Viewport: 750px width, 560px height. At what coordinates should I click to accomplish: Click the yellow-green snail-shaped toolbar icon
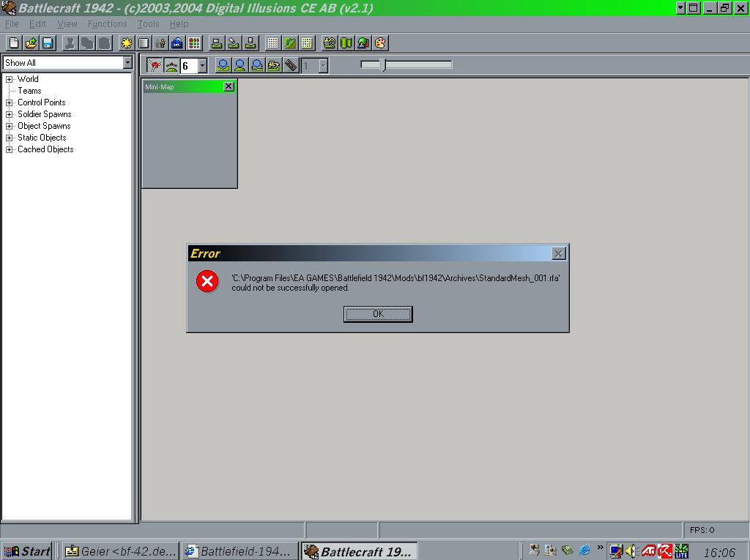click(x=329, y=43)
